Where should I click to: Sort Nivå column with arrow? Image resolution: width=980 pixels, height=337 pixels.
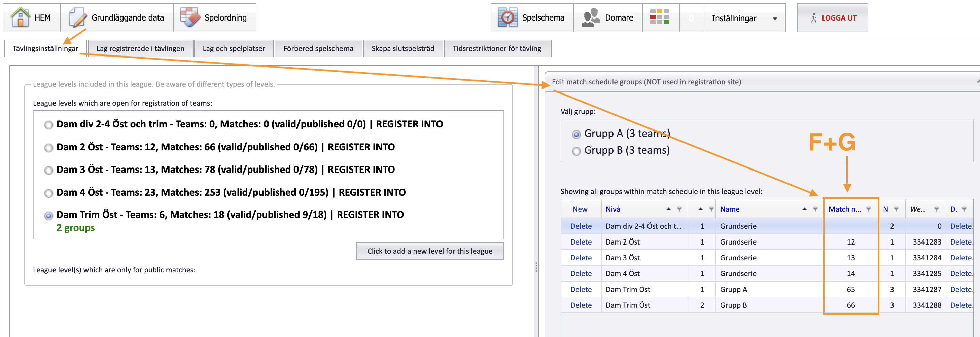click(x=668, y=209)
